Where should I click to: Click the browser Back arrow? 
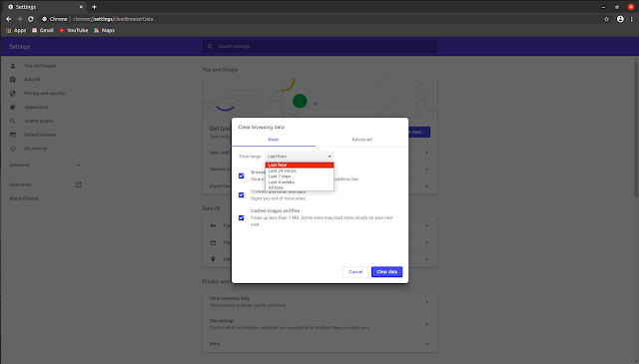coord(8,19)
